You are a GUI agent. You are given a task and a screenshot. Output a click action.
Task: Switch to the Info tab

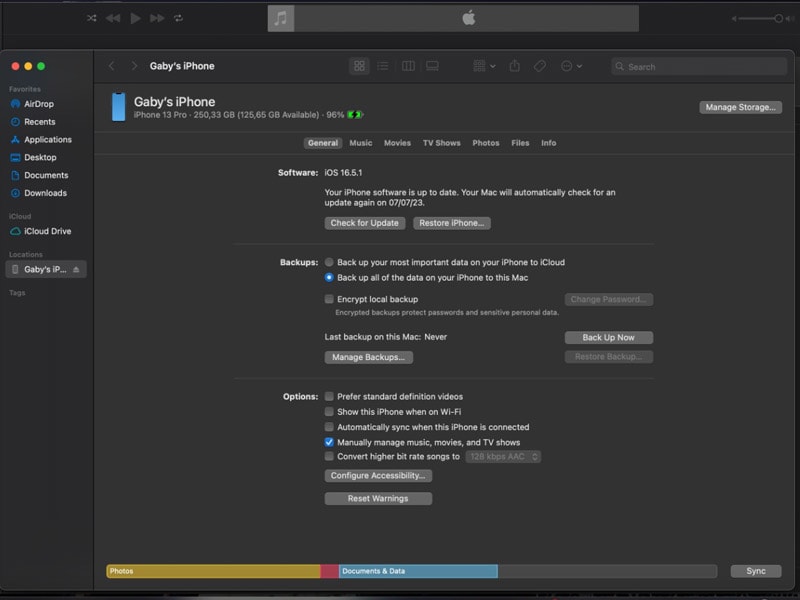pos(549,143)
